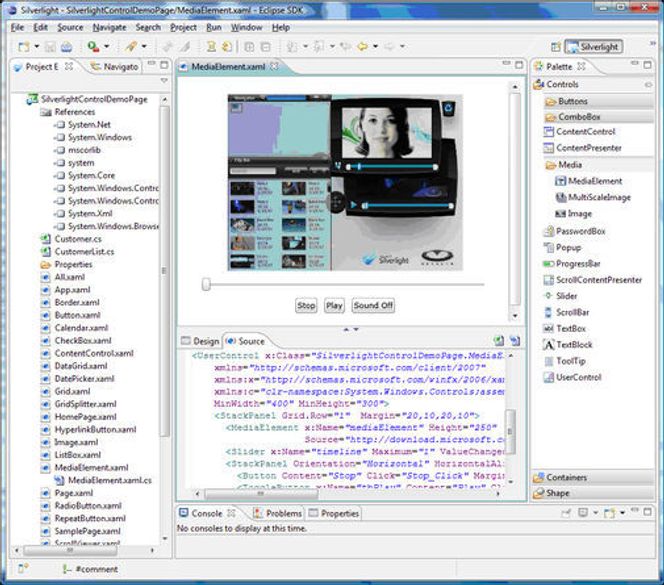Click the source editor horizontal scrollbar

pos(261,494)
